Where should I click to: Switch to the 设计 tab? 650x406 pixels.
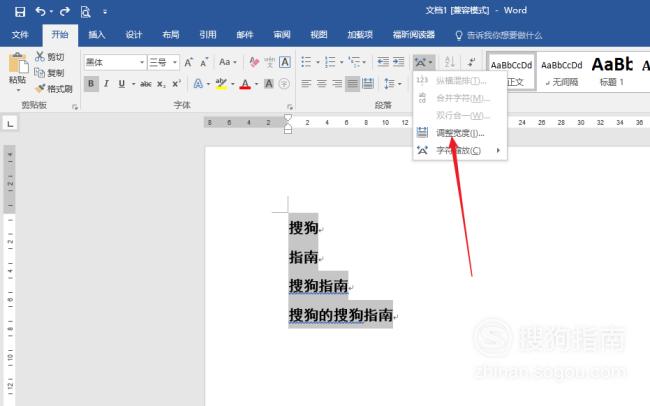(x=134, y=35)
